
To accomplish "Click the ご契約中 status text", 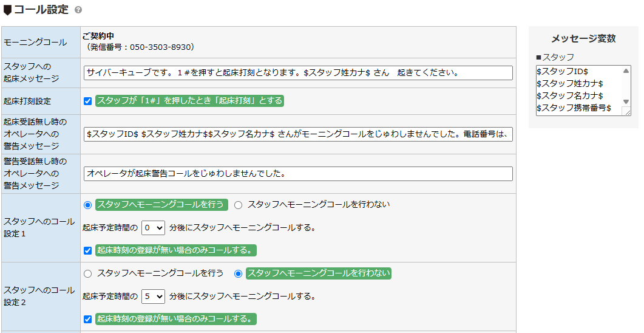I will point(98,36).
